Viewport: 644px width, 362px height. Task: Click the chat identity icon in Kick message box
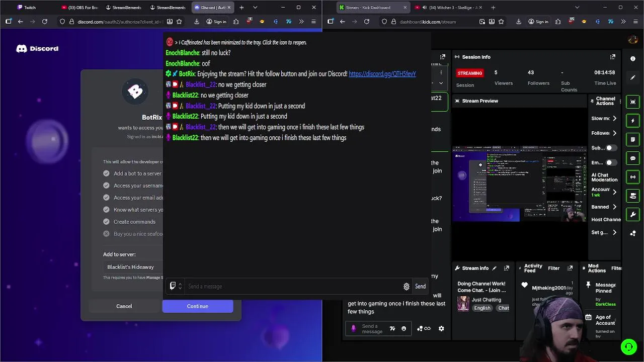tap(353, 328)
